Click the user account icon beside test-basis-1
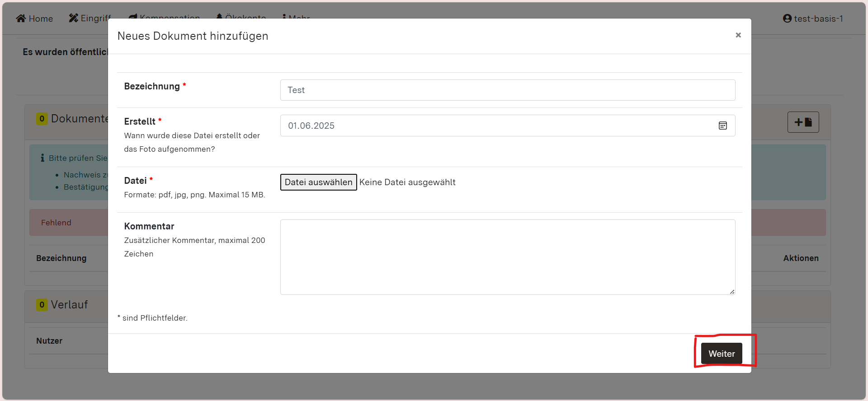This screenshot has height=401, width=868. click(787, 19)
